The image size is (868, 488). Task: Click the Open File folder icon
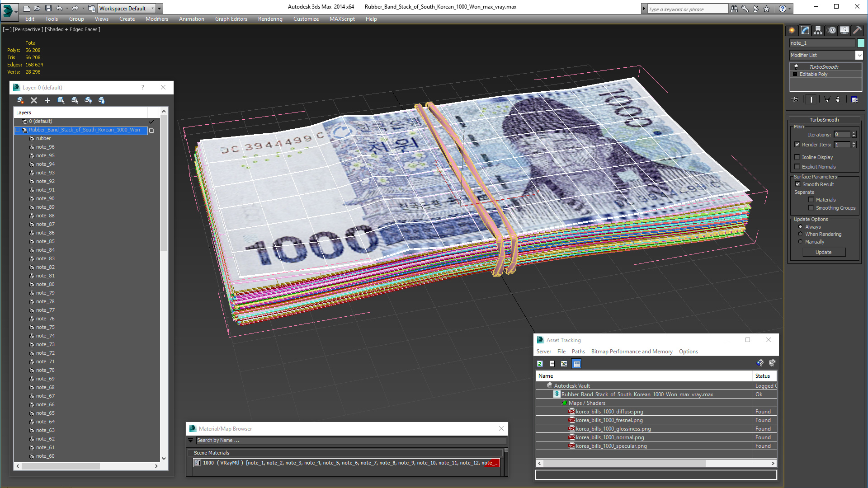pos(38,8)
